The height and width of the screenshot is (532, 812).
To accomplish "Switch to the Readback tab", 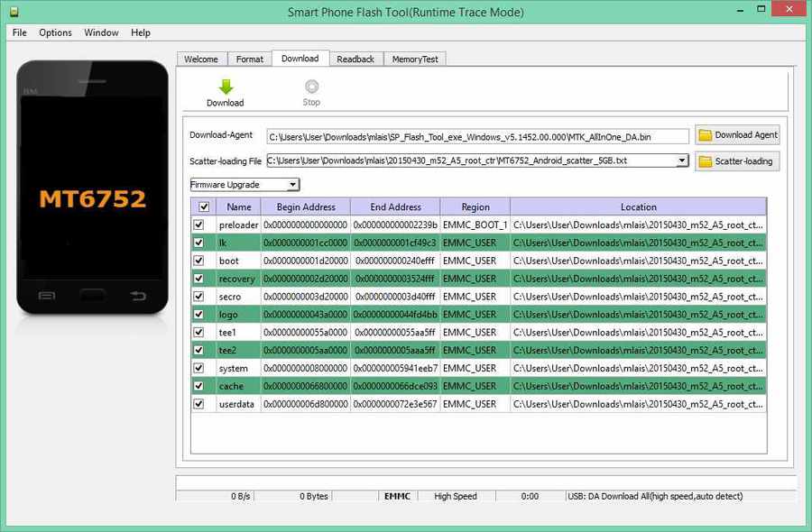I will pyautogui.click(x=355, y=59).
